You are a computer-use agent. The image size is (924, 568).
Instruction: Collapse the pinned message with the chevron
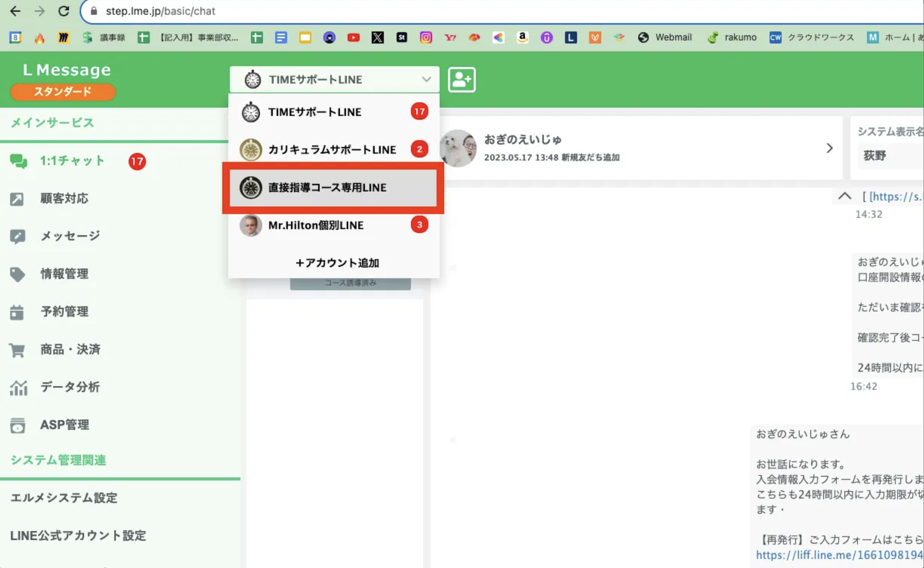(844, 196)
